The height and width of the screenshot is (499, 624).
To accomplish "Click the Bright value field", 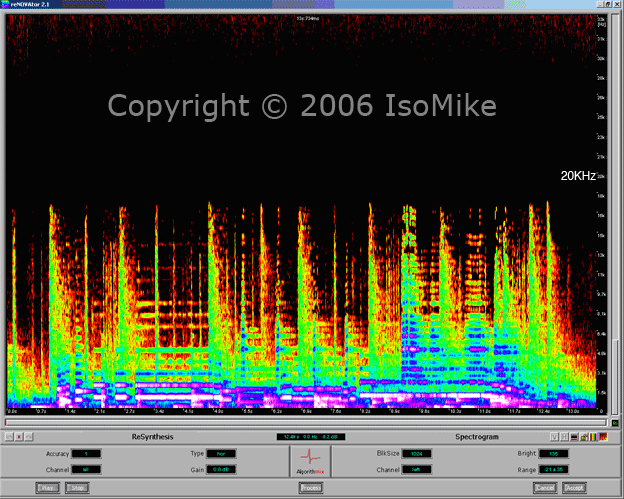I will [554, 454].
